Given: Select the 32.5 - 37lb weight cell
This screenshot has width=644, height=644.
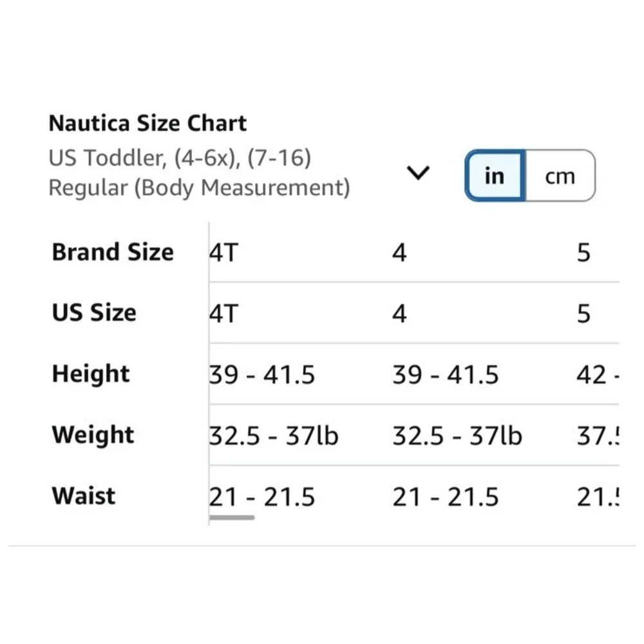Looking at the screenshot, I should coord(274,435).
